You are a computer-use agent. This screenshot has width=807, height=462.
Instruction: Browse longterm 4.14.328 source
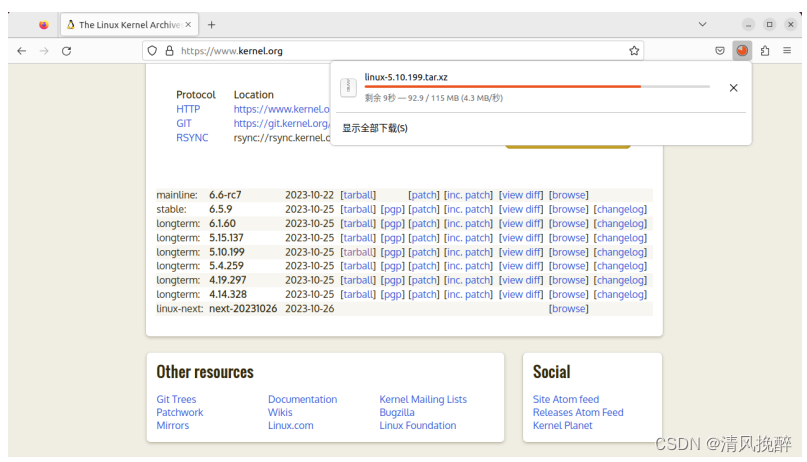pos(569,295)
